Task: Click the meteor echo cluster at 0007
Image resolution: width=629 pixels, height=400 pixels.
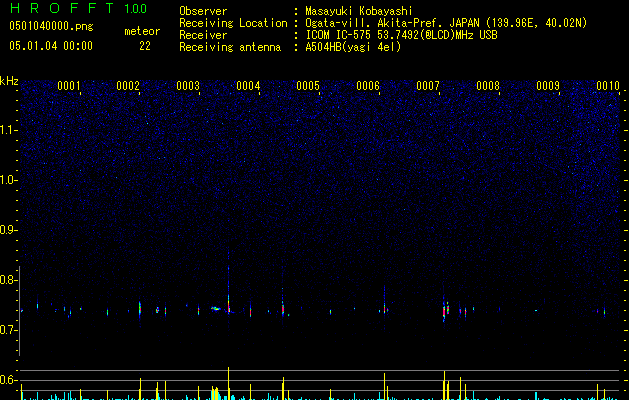Action: tap(446, 309)
